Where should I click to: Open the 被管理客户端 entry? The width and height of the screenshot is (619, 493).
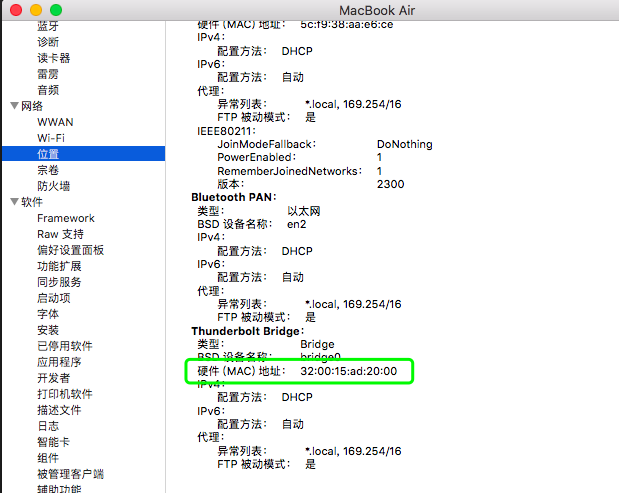70,474
